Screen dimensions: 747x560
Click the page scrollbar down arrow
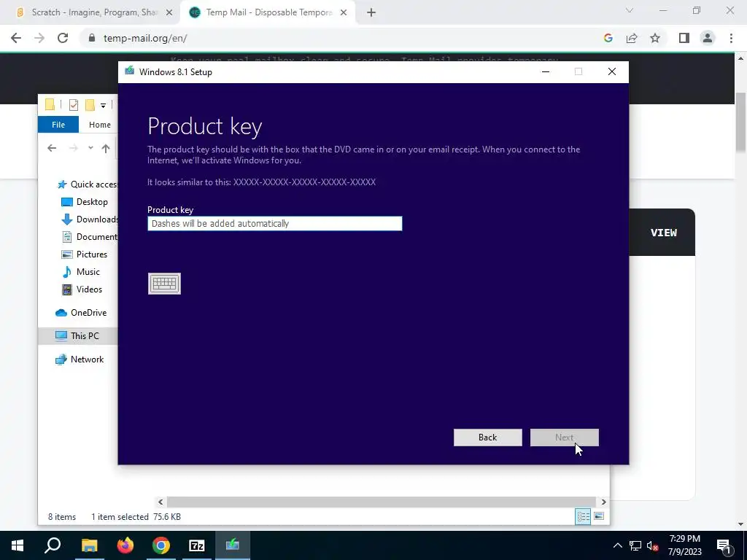pyautogui.click(x=741, y=524)
